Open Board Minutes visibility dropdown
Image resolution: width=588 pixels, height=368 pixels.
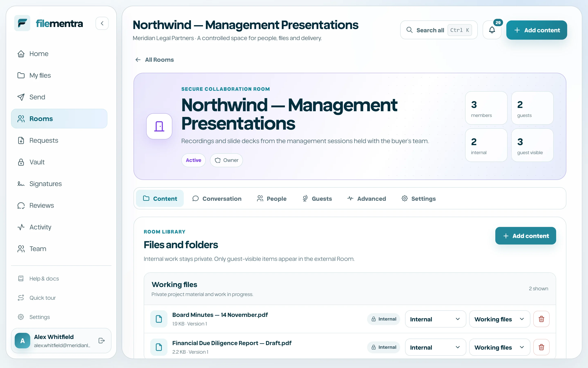pyautogui.click(x=435, y=319)
